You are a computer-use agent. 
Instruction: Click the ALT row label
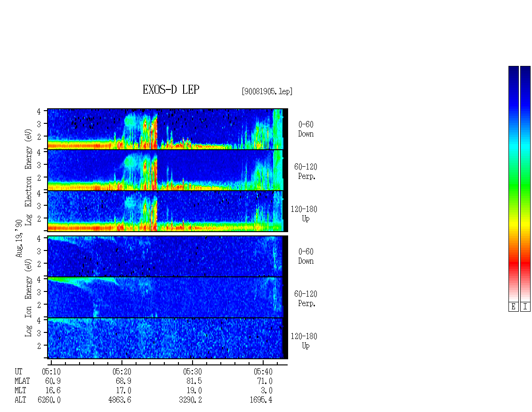[x=20, y=400]
